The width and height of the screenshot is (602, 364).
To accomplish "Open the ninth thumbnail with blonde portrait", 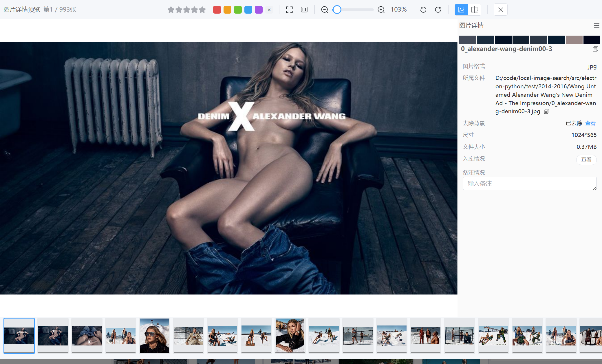I will point(290,336).
